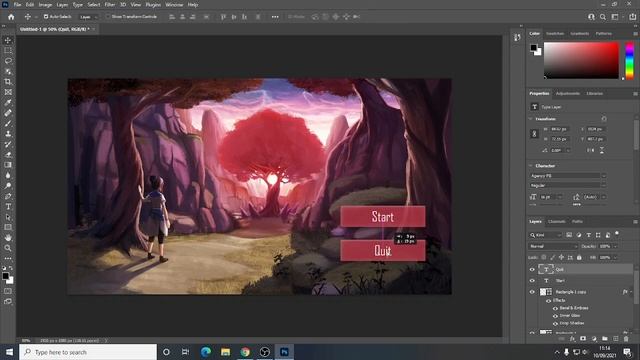This screenshot has height=360, width=640.
Task: Select the Eraser tool
Action: [x=8, y=155]
